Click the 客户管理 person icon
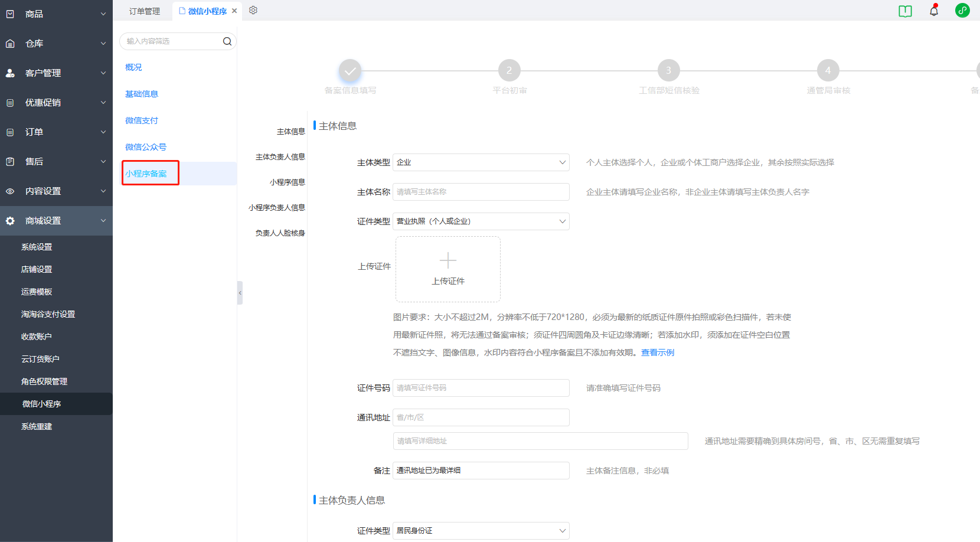The width and height of the screenshot is (980, 542). [10, 73]
